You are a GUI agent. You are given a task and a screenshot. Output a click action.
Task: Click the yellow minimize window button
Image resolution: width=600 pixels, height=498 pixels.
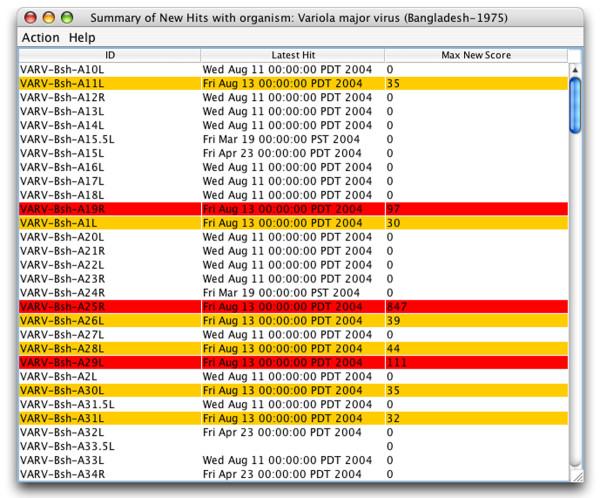pyautogui.click(x=49, y=17)
